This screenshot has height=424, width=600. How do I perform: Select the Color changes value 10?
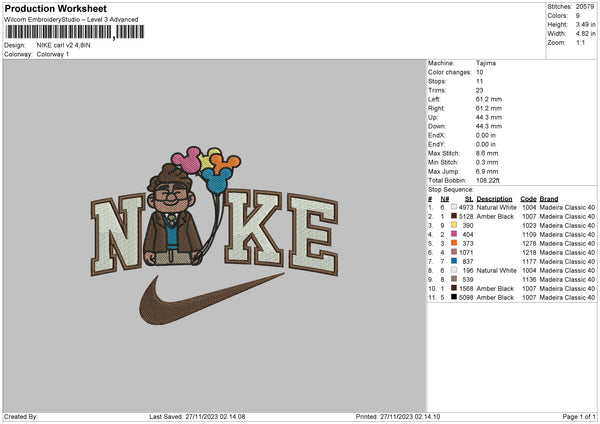tap(479, 72)
